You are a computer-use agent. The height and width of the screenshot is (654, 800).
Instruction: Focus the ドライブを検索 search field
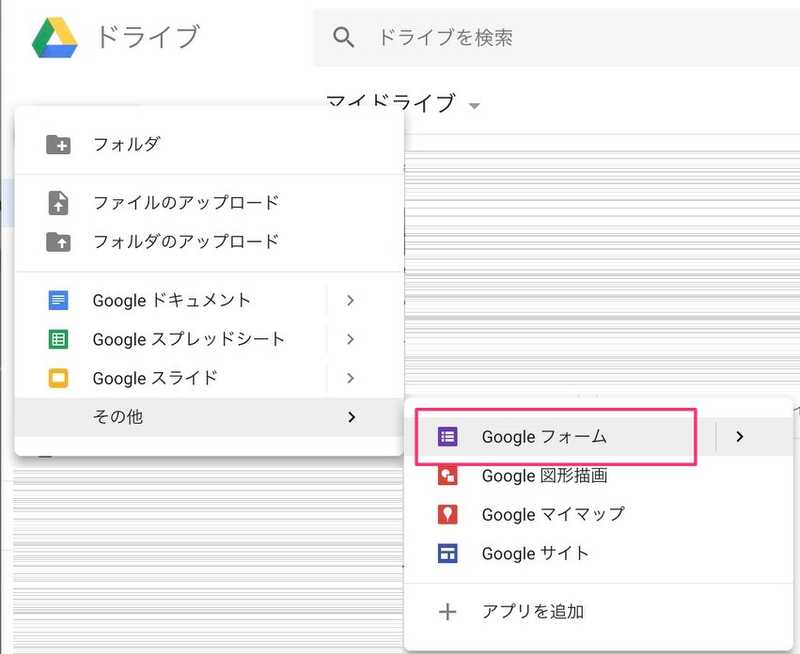click(x=556, y=37)
